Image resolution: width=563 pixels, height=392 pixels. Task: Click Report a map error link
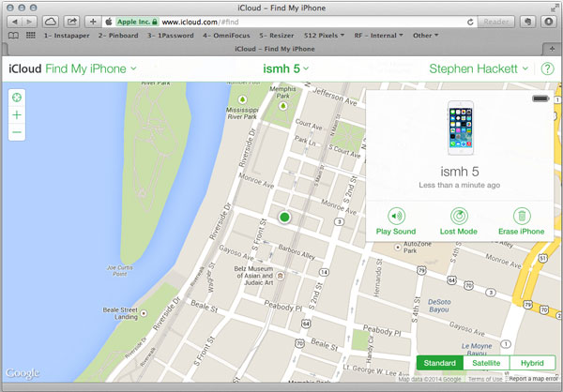pos(533,379)
